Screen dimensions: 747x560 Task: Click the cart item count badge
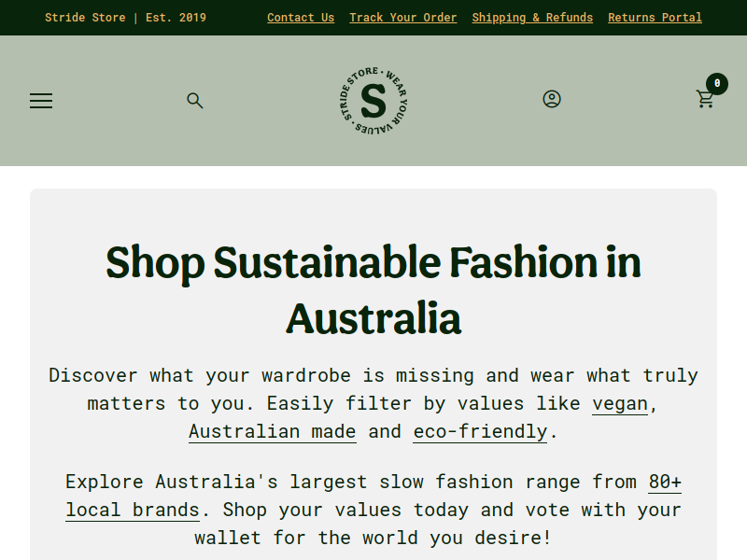pos(717,84)
